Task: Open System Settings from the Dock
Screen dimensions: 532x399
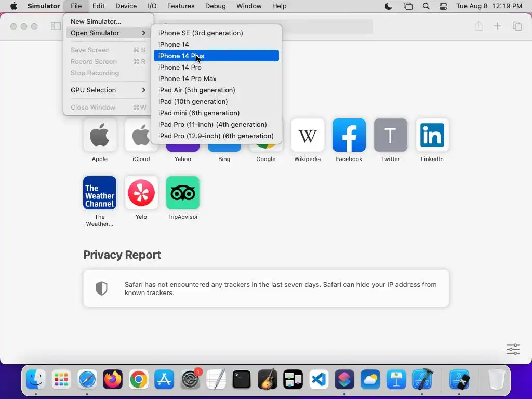Action: click(190, 379)
